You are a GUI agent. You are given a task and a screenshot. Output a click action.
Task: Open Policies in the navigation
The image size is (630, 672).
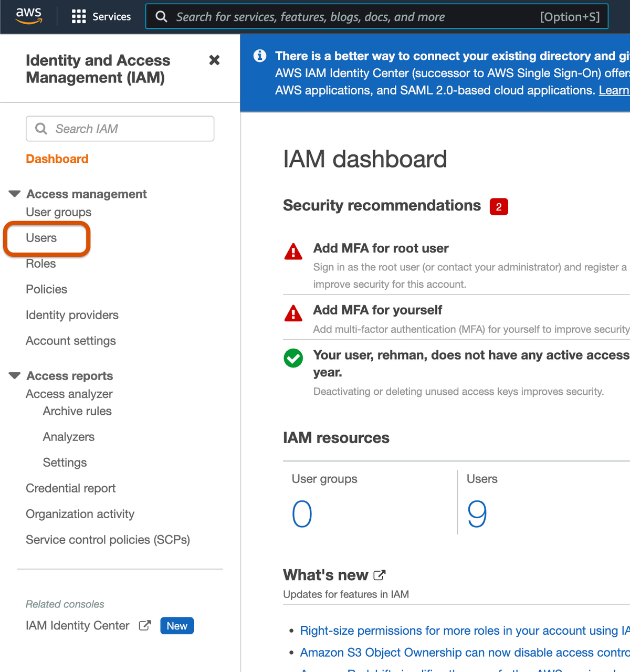click(x=47, y=289)
